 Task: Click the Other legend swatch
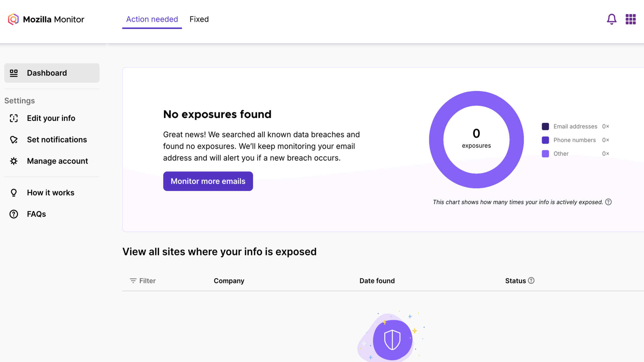tap(545, 154)
